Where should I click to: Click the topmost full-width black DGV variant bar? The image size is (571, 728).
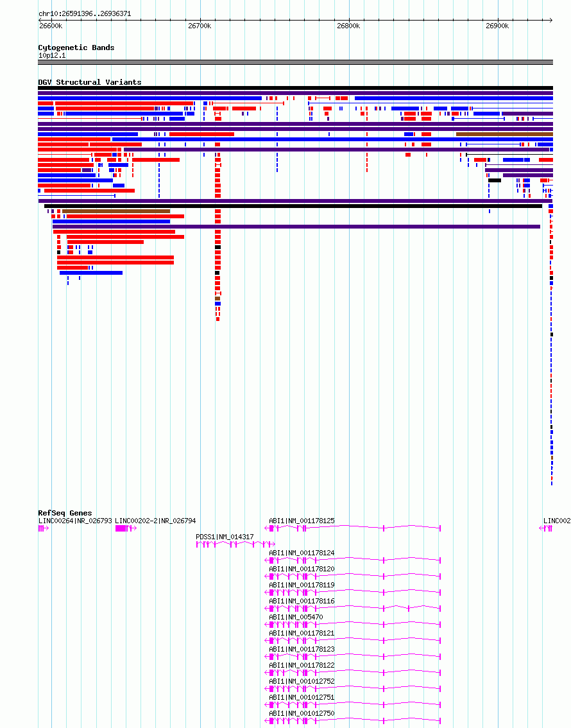[296, 88]
